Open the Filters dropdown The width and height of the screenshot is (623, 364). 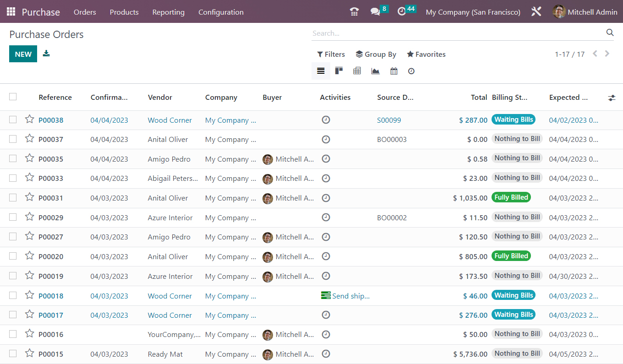(331, 54)
